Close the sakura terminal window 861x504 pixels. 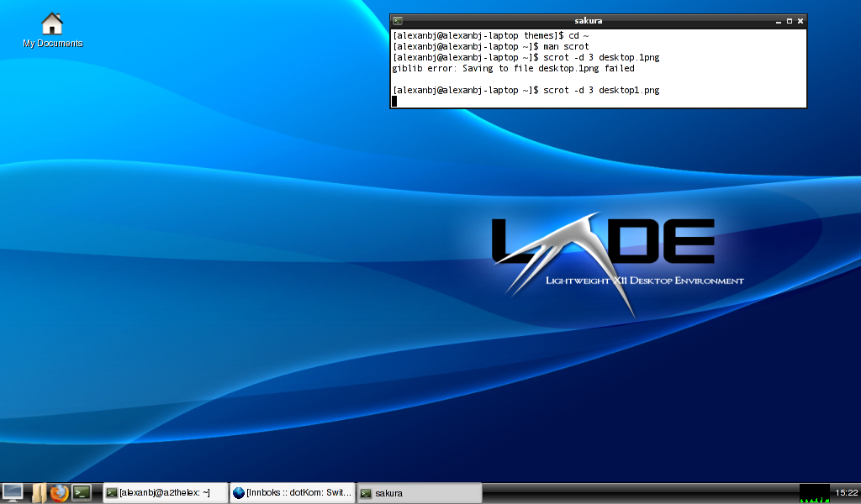[800, 21]
